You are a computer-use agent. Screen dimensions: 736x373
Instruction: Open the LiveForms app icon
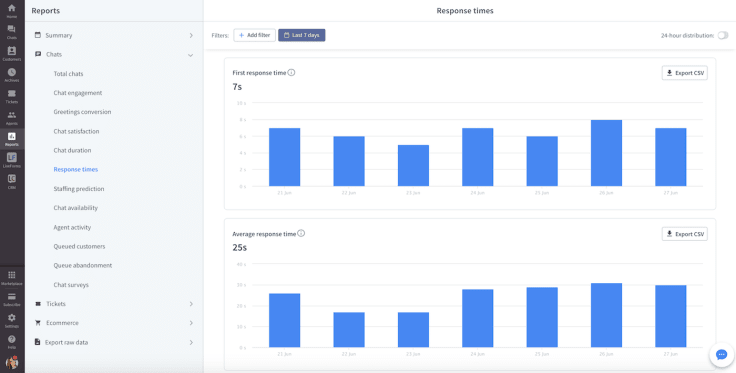tap(12, 158)
